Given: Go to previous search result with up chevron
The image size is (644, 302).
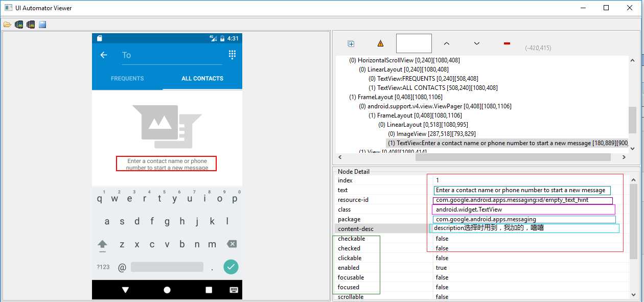Looking at the screenshot, I should coord(446,43).
